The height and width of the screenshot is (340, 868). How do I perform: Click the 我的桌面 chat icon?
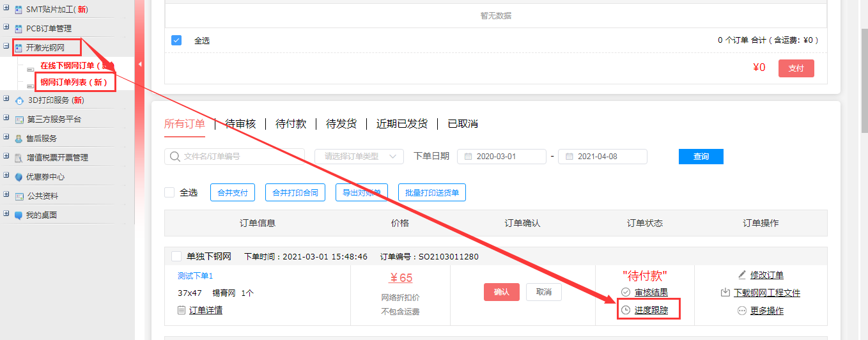[x=19, y=215]
